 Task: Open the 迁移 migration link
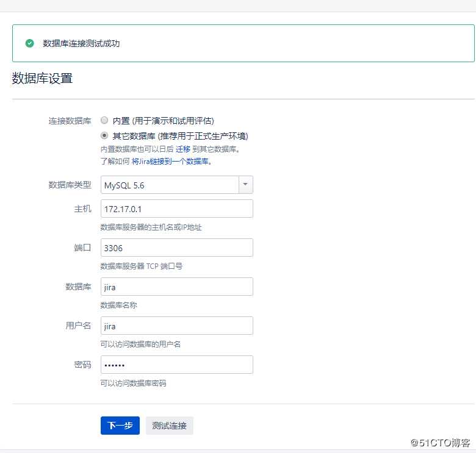click(182, 149)
